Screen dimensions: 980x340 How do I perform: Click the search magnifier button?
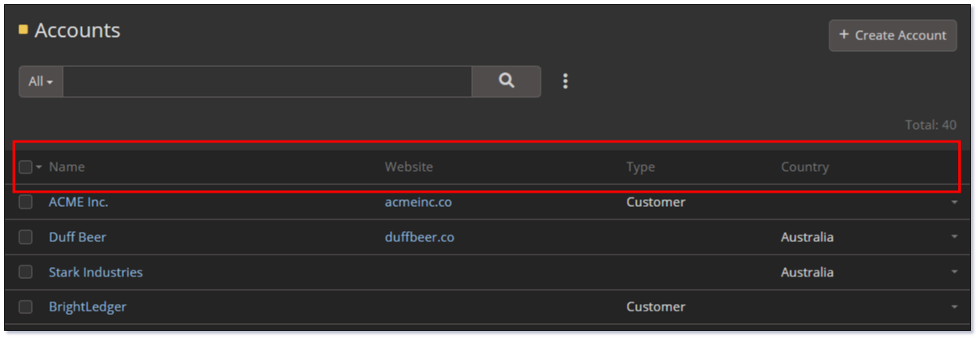click(506, 81)
